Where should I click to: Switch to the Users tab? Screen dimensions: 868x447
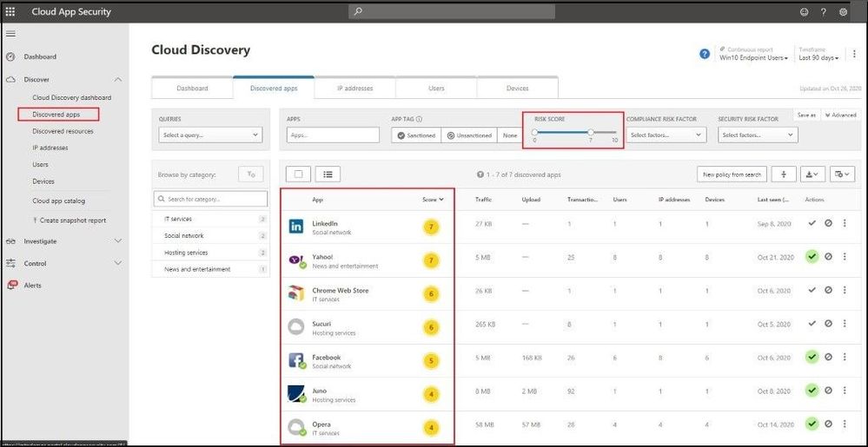pyautogui.click(x=436, y=88)
